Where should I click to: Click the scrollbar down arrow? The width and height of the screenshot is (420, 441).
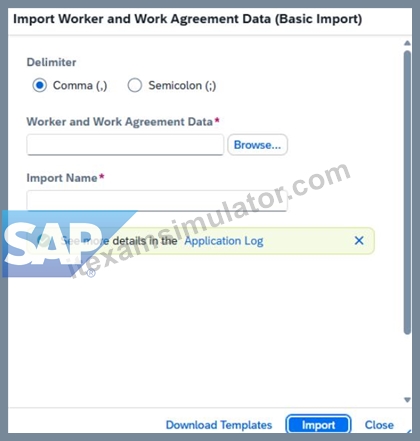407,400
